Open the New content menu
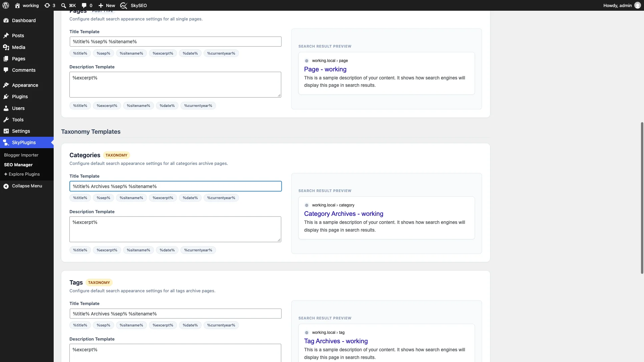 (107, 5)
